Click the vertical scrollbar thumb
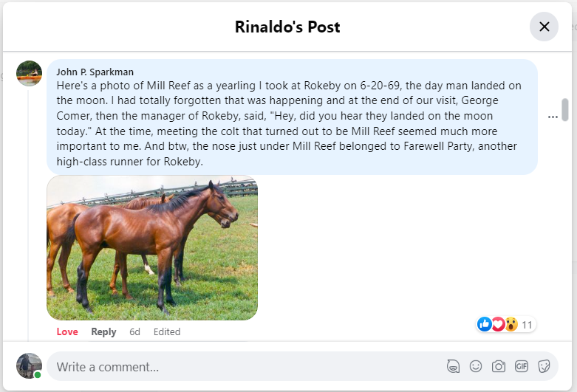 pyautogui.click(x=565, y=109)
